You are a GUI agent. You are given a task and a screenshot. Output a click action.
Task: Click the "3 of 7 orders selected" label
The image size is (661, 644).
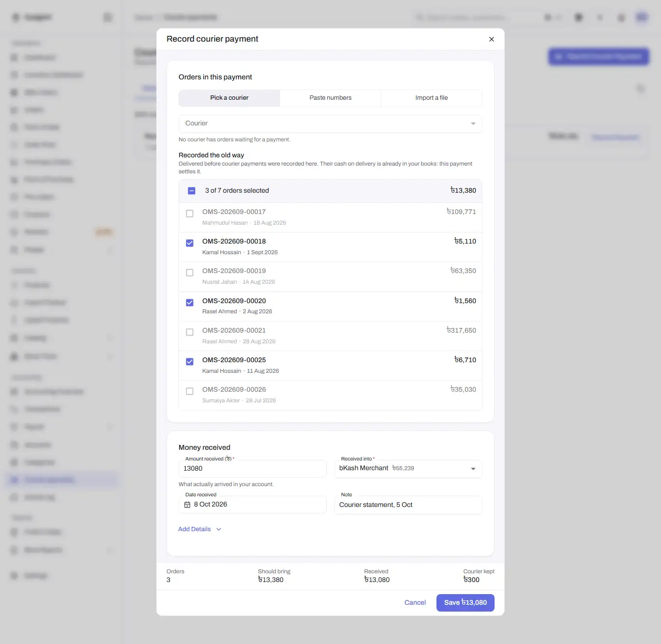click(x=237, y=191)
